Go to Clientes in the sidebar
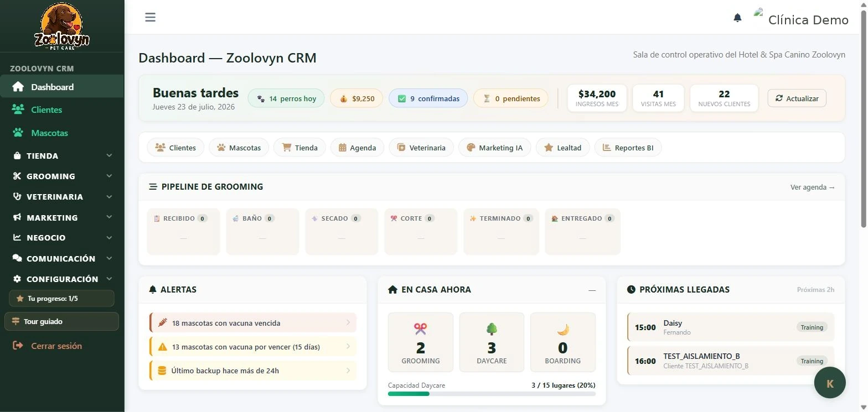The image size is (868, 412). [61, 109]
